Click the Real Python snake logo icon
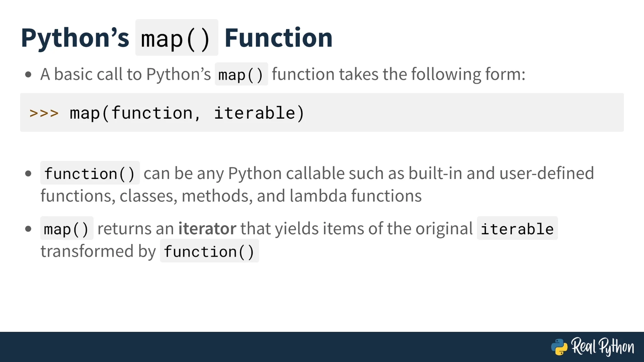 [x=559, y=347]
